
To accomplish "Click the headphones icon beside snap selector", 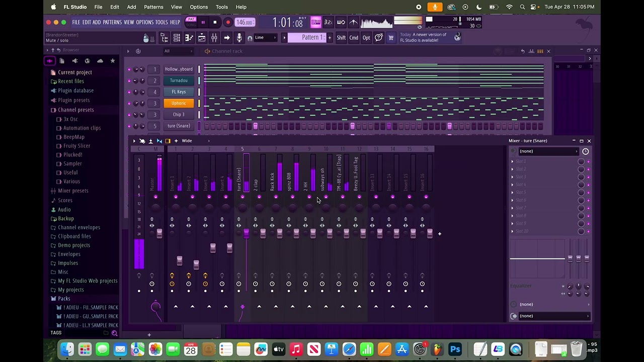I will click(250, 38).
